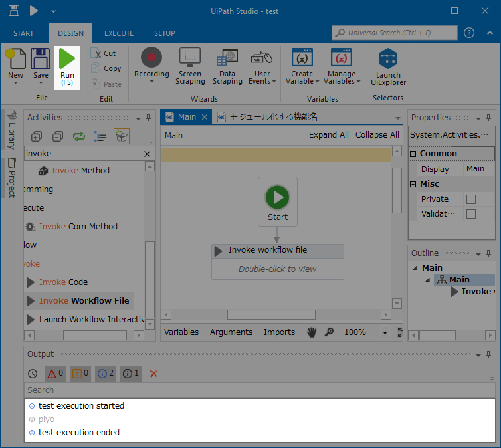Open the document tabs list dropdown
The height and width of the screenshot is (448, 501).
pyautogui.click(x=398, y=118)
